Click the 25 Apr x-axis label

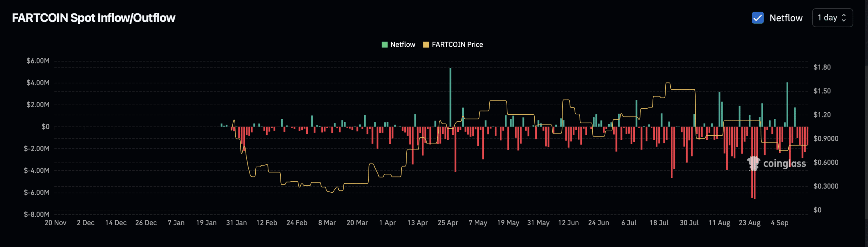click(x=448, y=223)
